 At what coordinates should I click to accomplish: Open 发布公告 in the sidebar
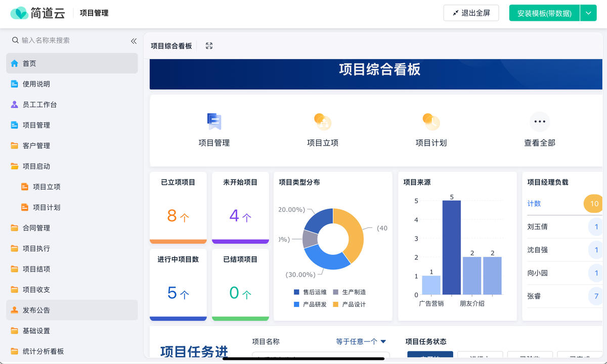(72, 310)
